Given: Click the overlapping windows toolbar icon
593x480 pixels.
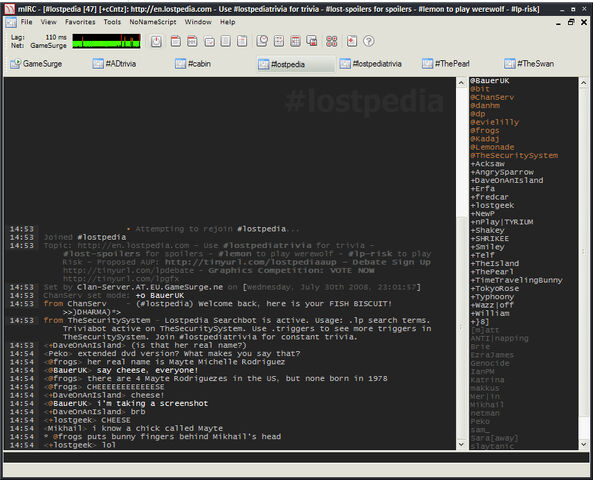Looking at the screenshot, I should pyautogui.click(x=312, y=41).
